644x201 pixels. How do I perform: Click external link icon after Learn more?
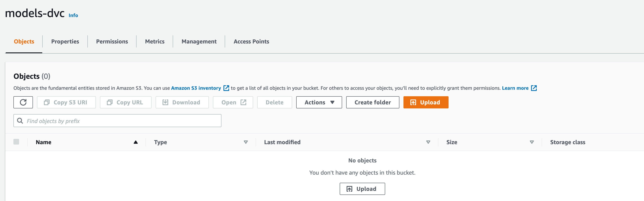coord(534,88)
